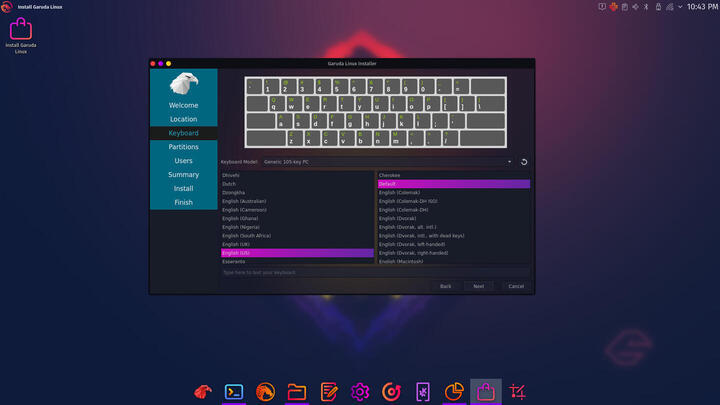This screenshot has height=405, width=720.
Task: Expand hidden system tray icons arrow
Action: [x=680, y=7]
